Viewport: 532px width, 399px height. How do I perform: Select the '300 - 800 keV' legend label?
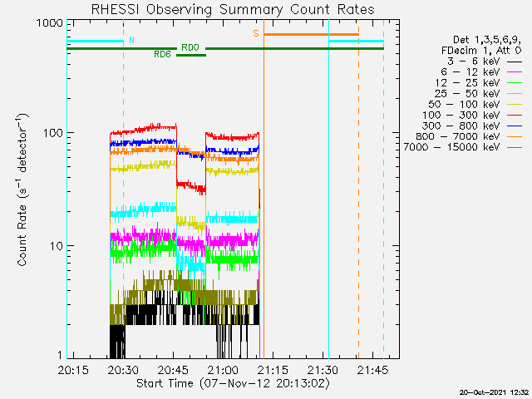pos(461,126)
